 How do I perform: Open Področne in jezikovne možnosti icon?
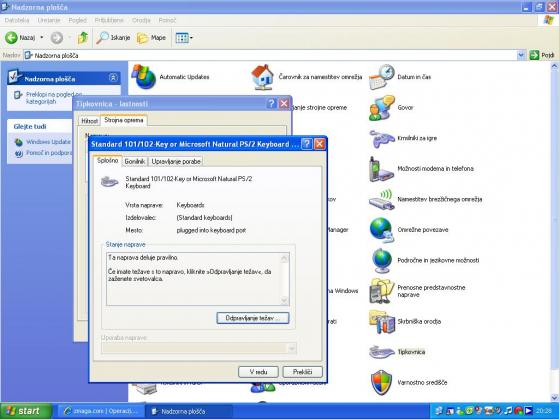tap(382, 260)
